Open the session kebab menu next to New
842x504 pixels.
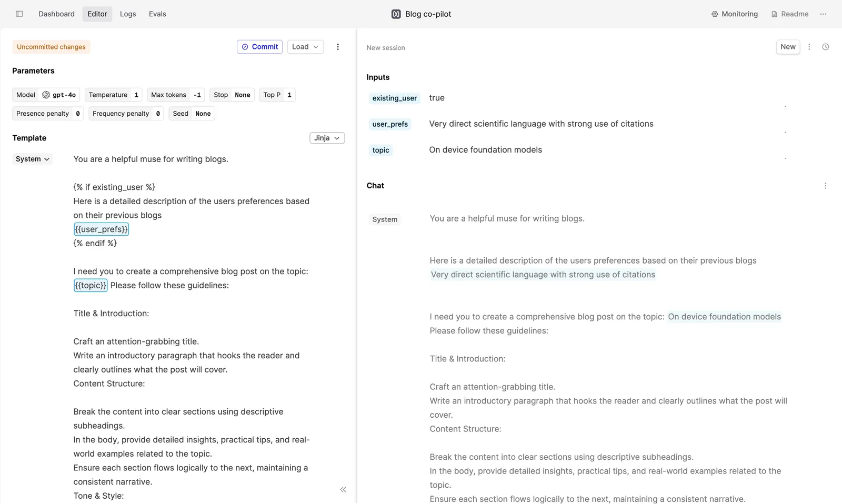tap(809, 47)
